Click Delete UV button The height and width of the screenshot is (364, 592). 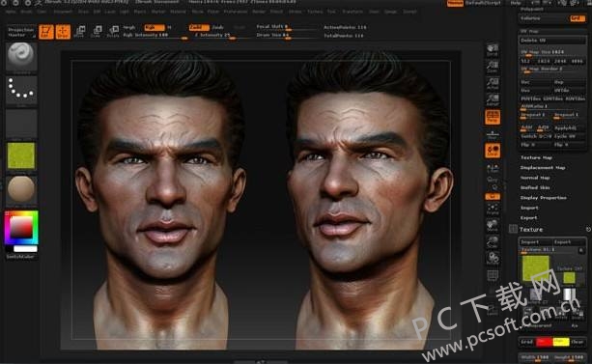click(x=552, y=40)
